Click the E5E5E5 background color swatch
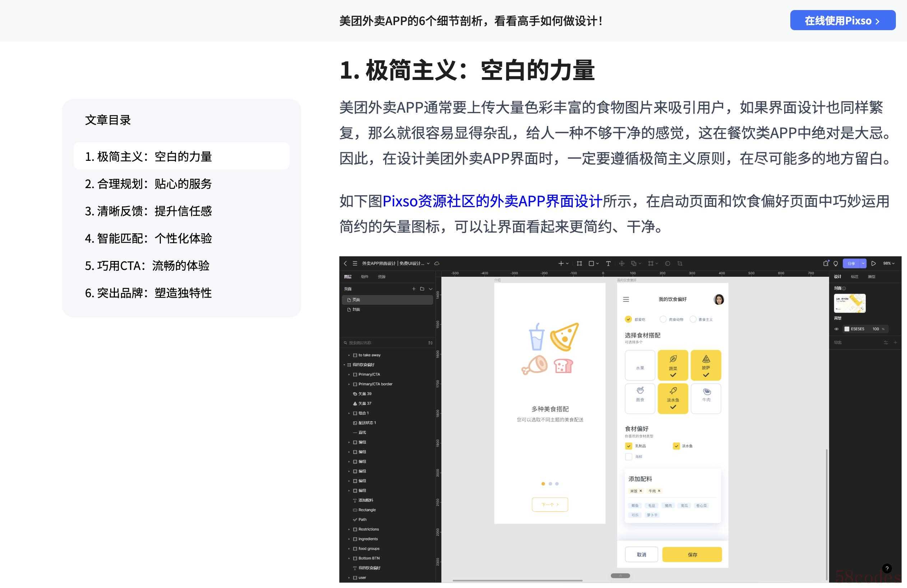The image size is (907, 588). 847,329
